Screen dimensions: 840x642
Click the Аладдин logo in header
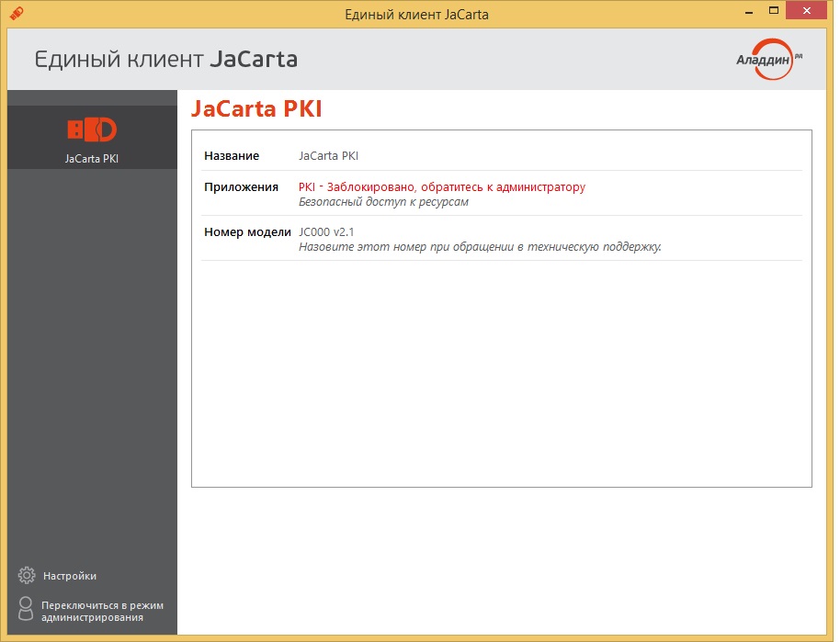(768, 59)
